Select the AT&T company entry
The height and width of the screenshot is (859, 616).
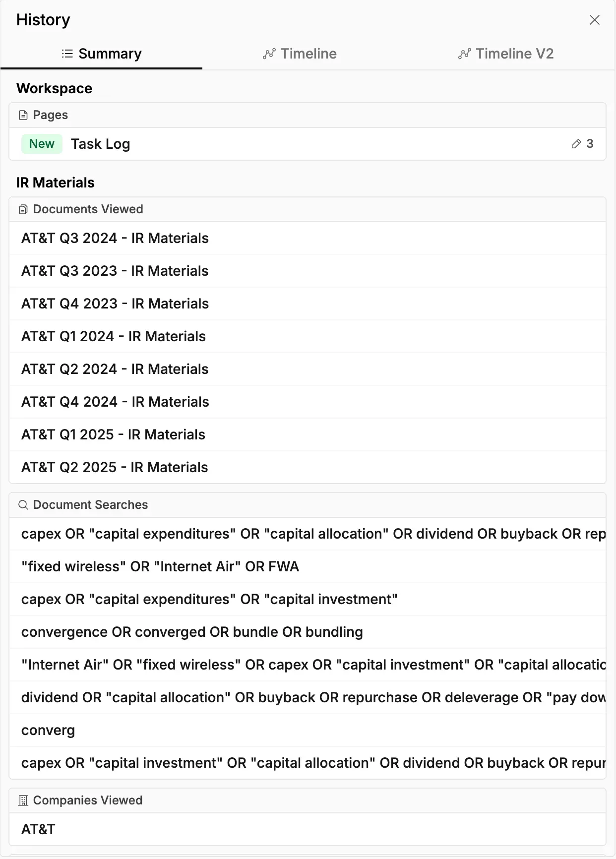coord(38,829)
